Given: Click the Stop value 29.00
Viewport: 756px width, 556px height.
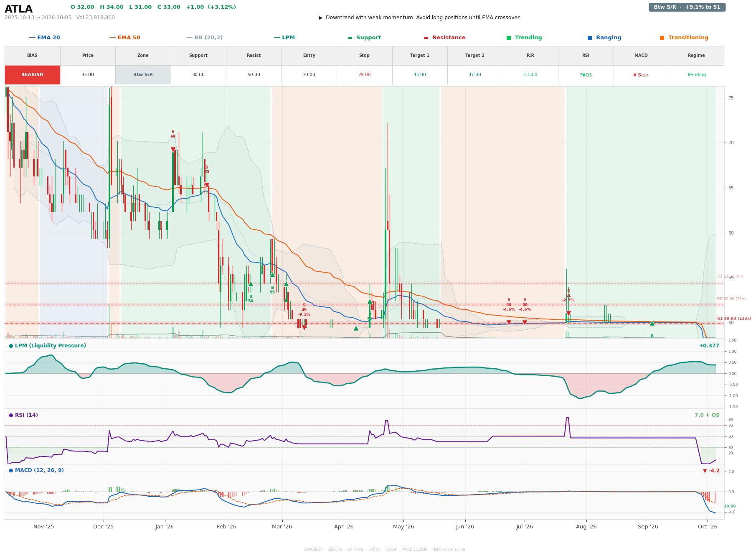Looking at the screenshot, I should pyautogui.click(x=364, y=75).
